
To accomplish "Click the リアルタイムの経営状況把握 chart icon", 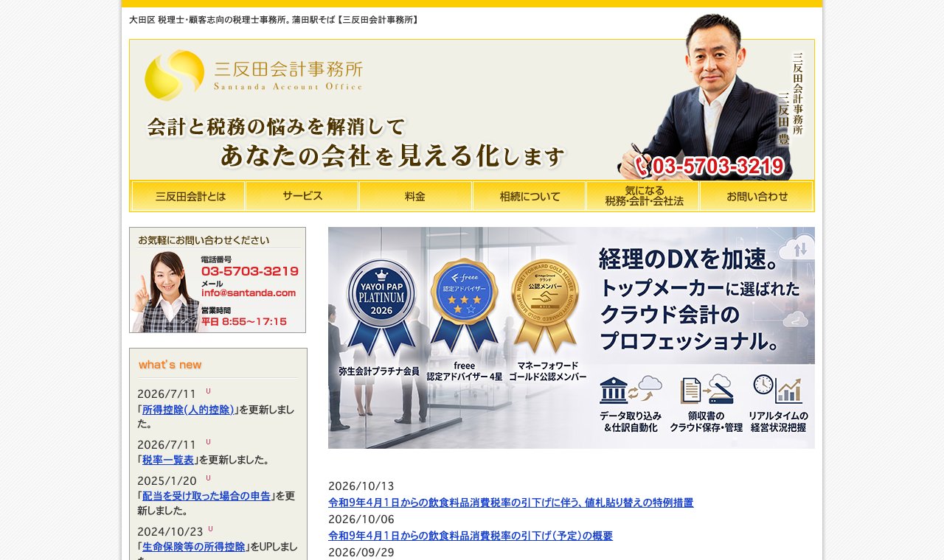I will (x=777, y=390).
